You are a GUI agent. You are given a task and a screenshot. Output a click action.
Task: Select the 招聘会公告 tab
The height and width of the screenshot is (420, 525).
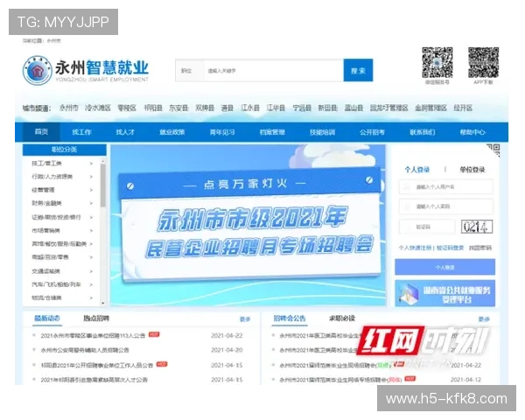290,318
